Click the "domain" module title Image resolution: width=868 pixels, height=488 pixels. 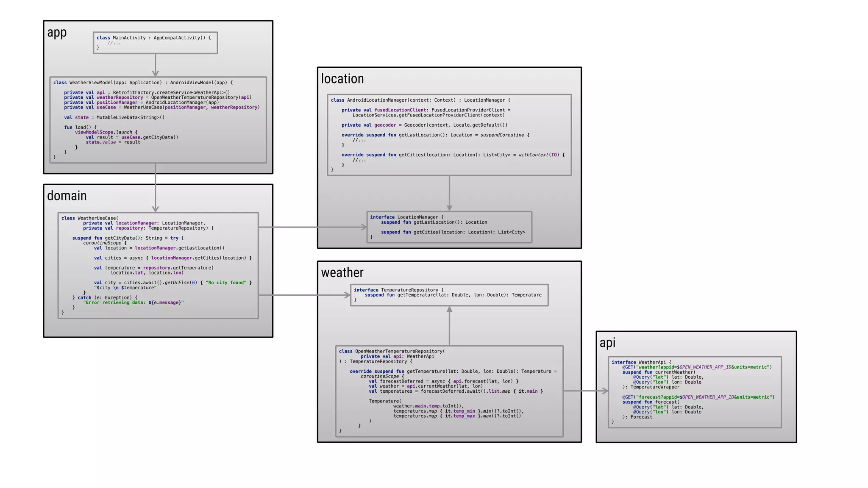[67, 196]
